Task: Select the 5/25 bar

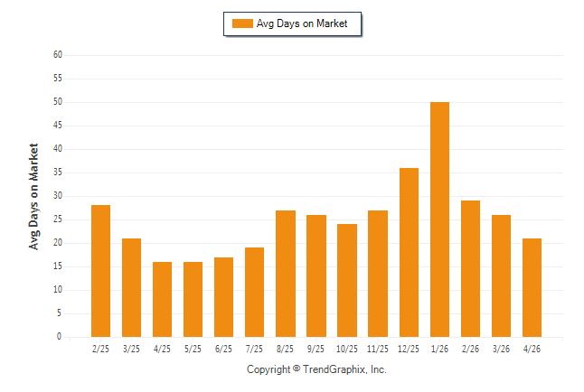Action: click(x=193, y=300)
